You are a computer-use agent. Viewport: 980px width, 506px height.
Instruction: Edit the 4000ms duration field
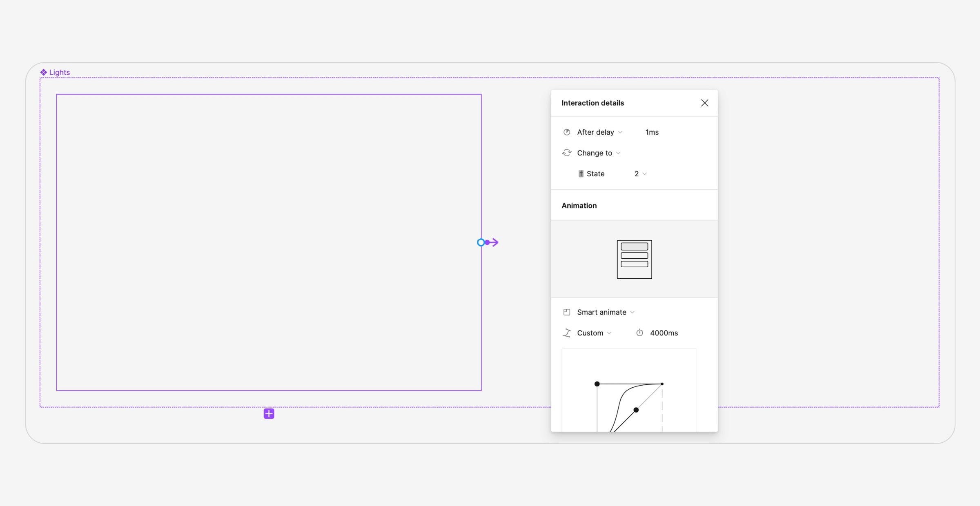point(664,333)
